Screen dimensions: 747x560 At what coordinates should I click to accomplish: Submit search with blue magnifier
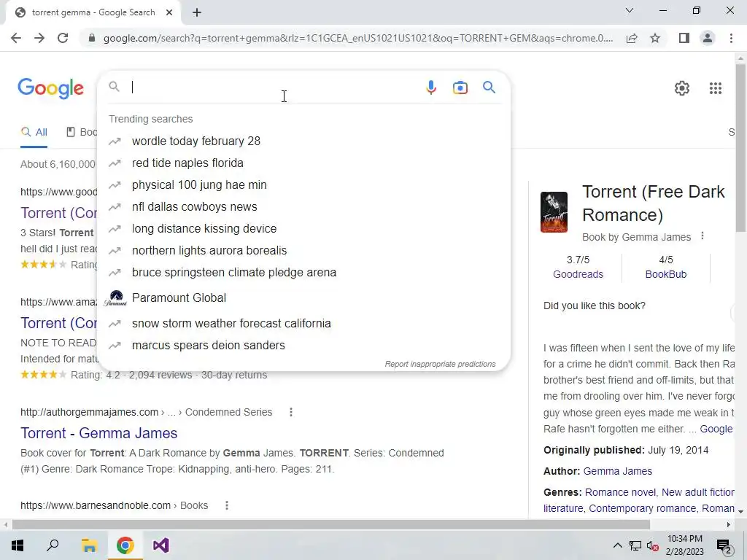click(489, 87)
